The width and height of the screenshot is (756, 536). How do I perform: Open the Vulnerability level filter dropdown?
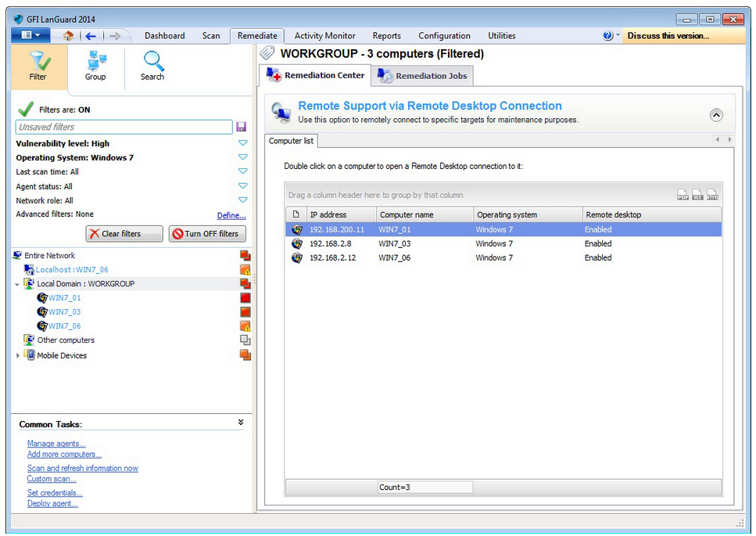tap(243, 143)
